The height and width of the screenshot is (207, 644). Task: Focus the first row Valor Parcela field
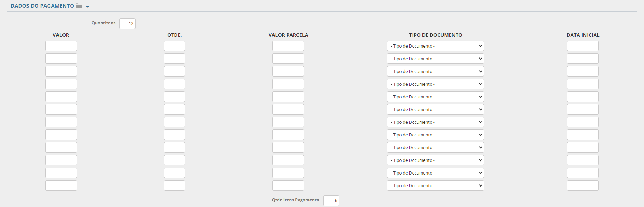pos(288,46)
